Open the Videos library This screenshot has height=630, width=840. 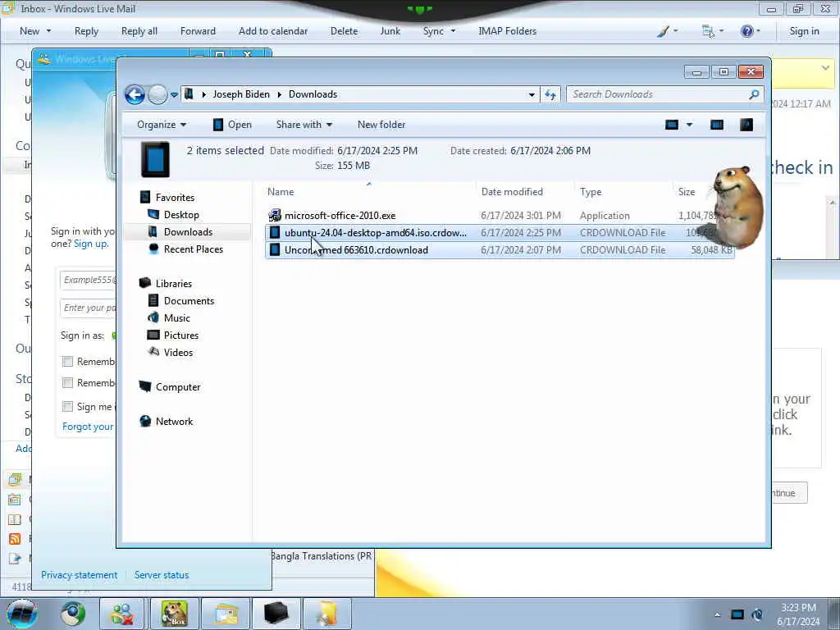[178, 352]
